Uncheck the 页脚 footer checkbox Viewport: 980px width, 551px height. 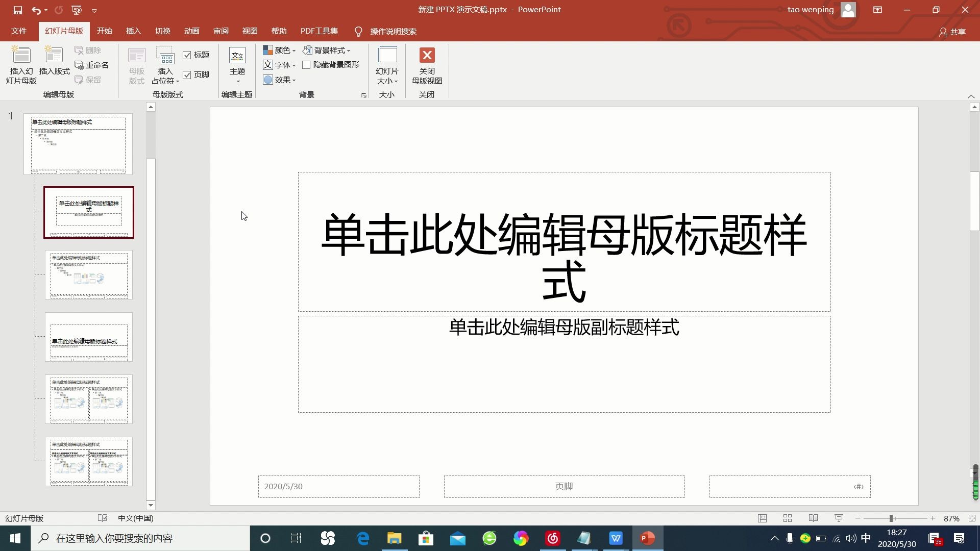point(187,75)
